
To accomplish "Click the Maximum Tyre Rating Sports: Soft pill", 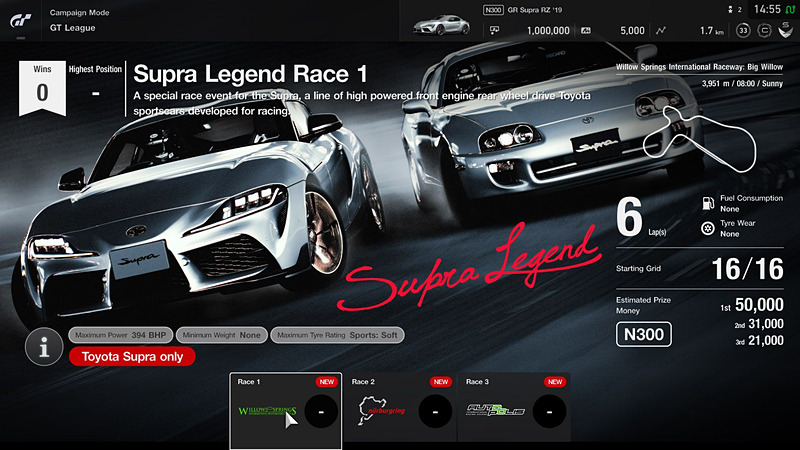I will pos(337,335).
